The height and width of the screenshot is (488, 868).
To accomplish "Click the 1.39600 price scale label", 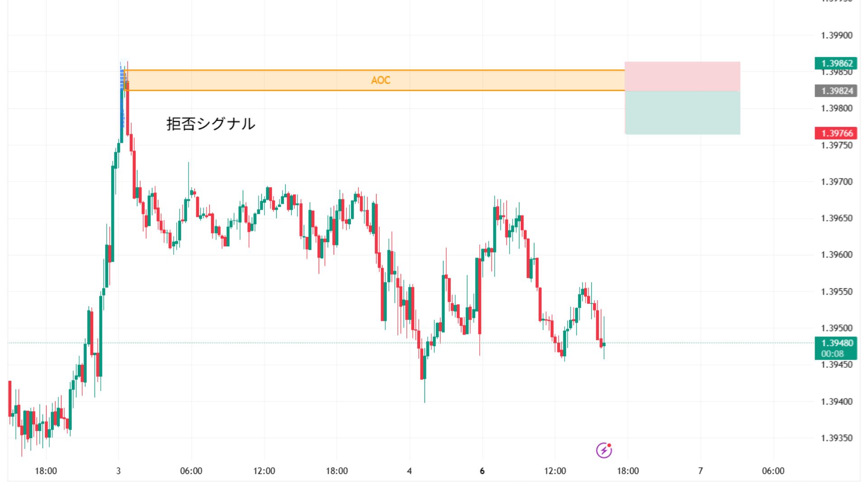I will pyautogui.click(x=836, y=255).
